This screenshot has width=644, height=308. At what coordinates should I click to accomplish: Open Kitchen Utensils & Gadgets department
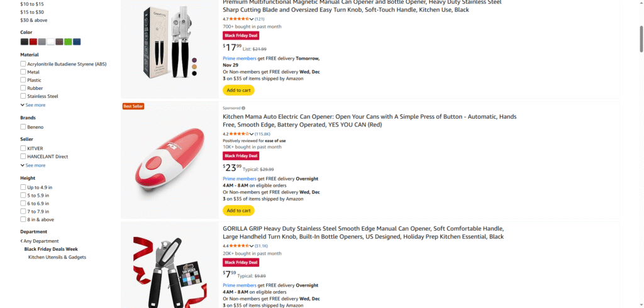coord(57,257)
